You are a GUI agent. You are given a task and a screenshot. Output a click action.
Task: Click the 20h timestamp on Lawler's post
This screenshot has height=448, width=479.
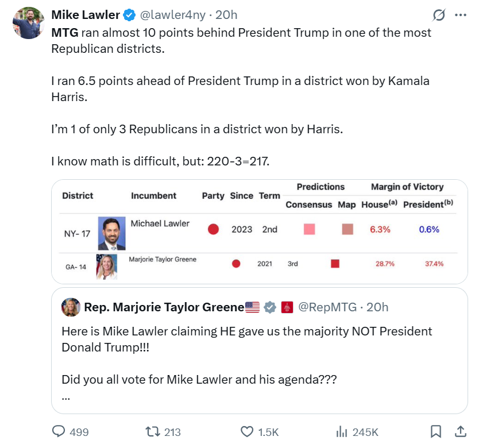[x=226, y=15]
